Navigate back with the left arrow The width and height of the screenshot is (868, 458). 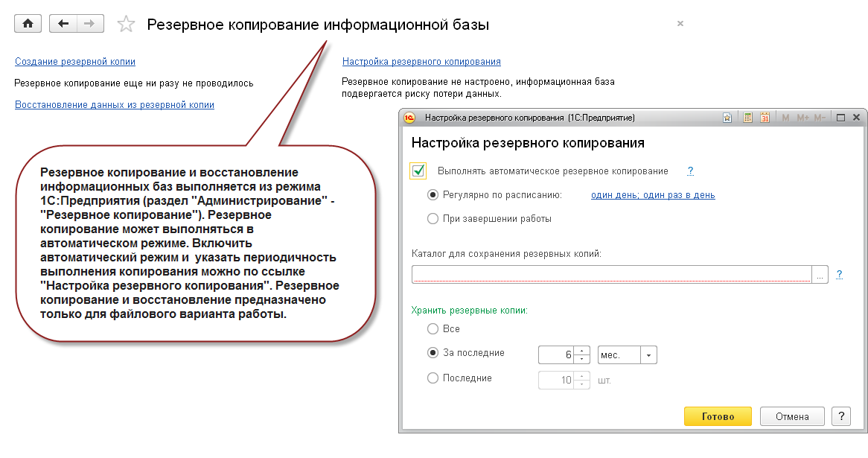click(x=63, y=24)
